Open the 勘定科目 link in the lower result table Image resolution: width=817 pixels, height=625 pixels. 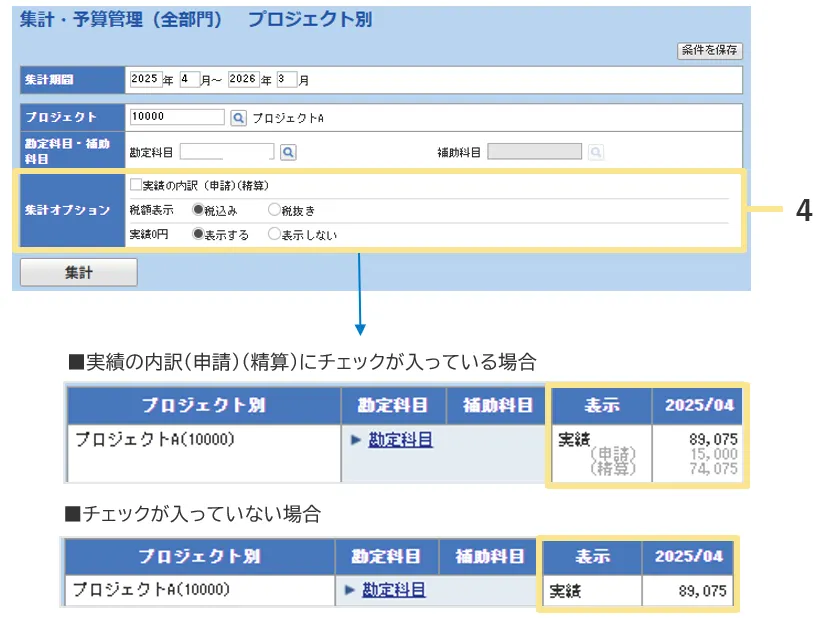394,590
